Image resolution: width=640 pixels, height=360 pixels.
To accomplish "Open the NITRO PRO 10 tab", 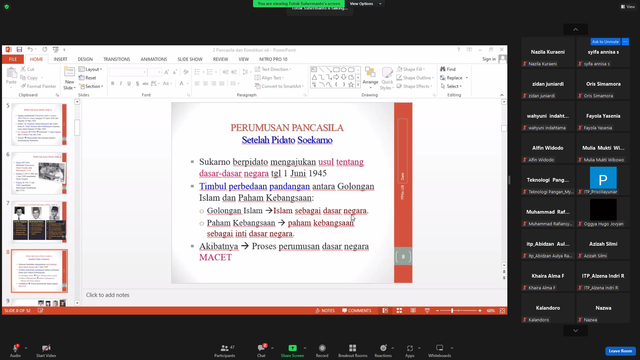I will (x=273, y=59).
